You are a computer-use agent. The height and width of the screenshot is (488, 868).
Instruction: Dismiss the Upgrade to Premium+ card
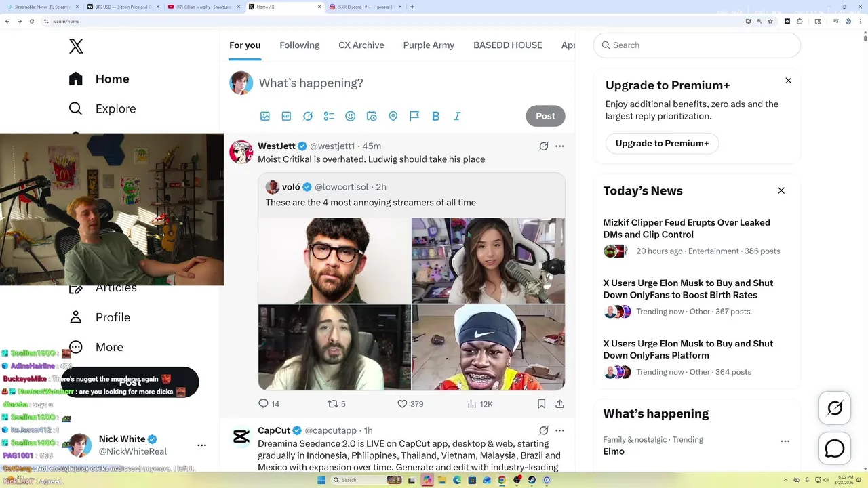pos(788,81)
